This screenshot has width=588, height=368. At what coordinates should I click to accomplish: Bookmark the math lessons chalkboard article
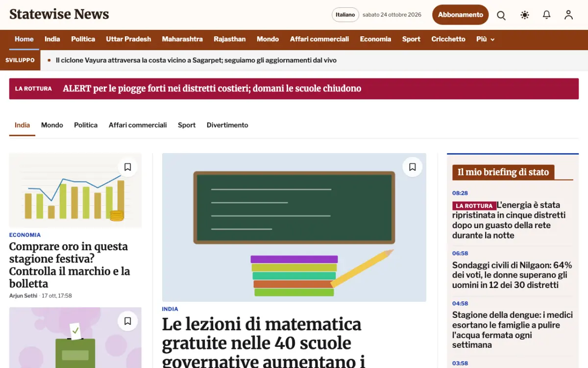tap(412, 167)
